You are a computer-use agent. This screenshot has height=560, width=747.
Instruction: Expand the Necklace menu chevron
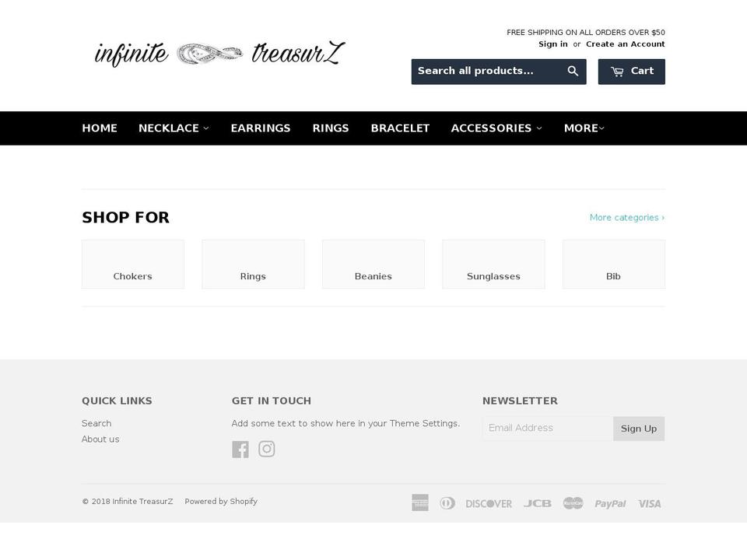tap(205, 128)
